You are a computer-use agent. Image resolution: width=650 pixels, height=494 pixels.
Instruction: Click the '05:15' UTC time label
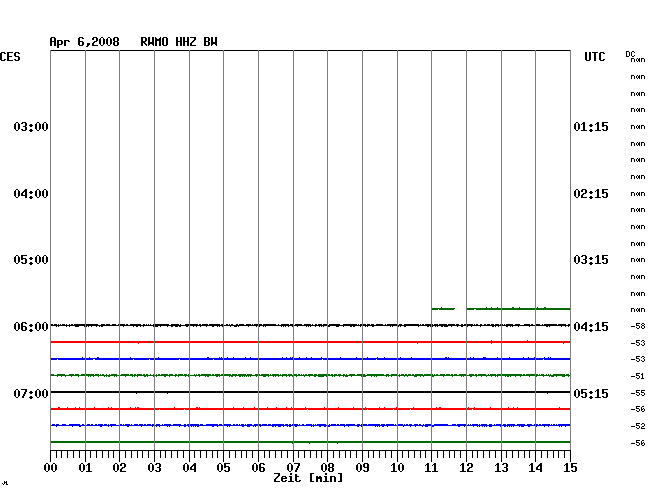click(591, 393)
